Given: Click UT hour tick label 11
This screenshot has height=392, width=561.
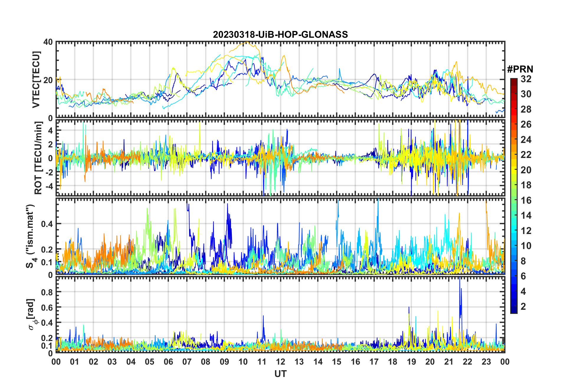Looking at the screenshot, I should click(262, 362).
